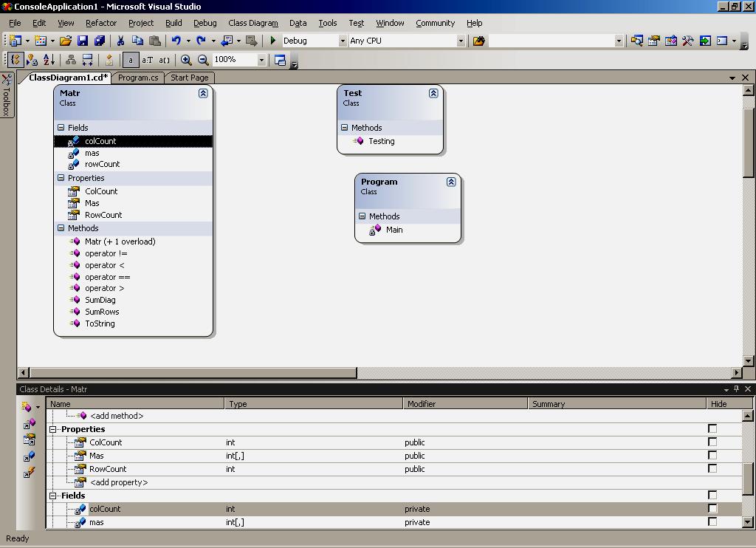756x548 pixels.
Task: Click the green Start Debugging arrow
Action: point(273,41)
